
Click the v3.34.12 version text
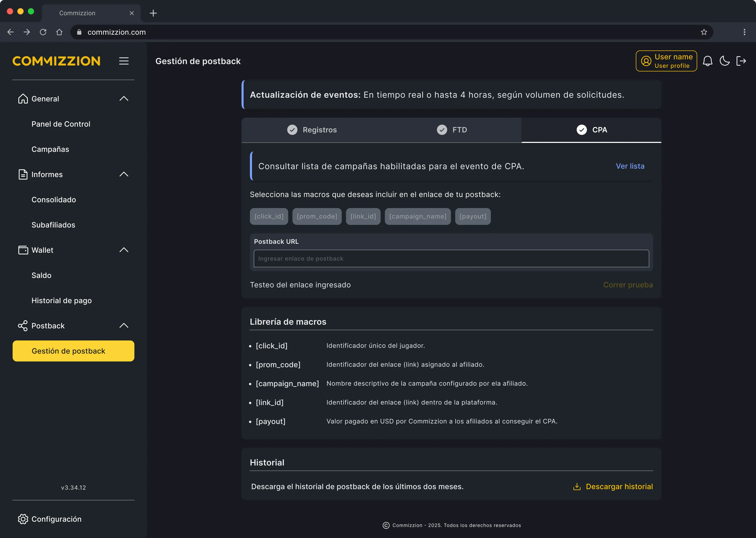(x=73, y=488)
